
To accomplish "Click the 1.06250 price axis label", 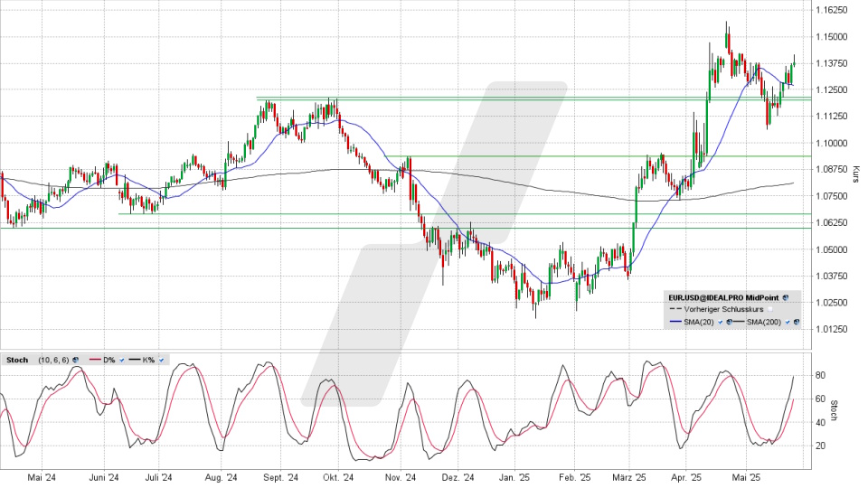I will point(832,222).
